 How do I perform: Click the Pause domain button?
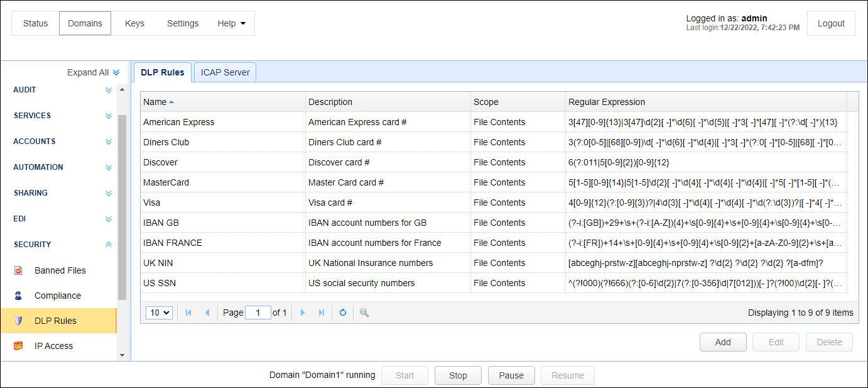pyautogui.click(x=511, y=375)
